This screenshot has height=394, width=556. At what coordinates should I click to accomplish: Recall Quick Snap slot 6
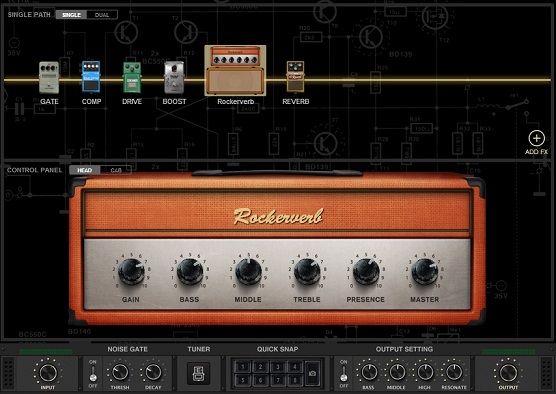coord(260,380)
